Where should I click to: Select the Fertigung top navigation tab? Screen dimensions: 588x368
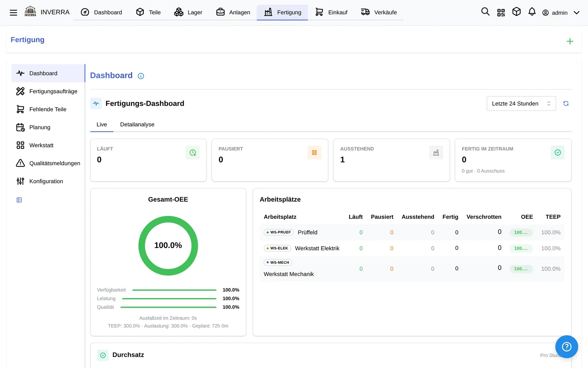pyautogui.click(x=282, y=12)
